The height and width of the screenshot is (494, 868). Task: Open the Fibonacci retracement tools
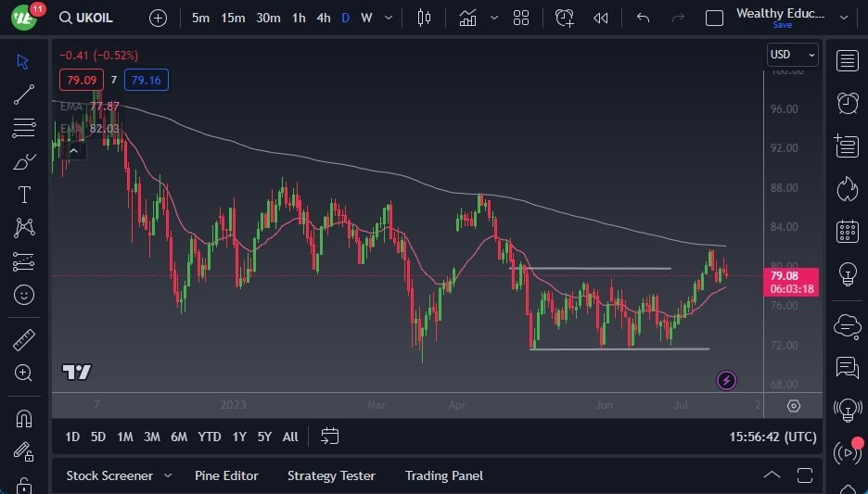pyautogui.click(x=24, y=128)
